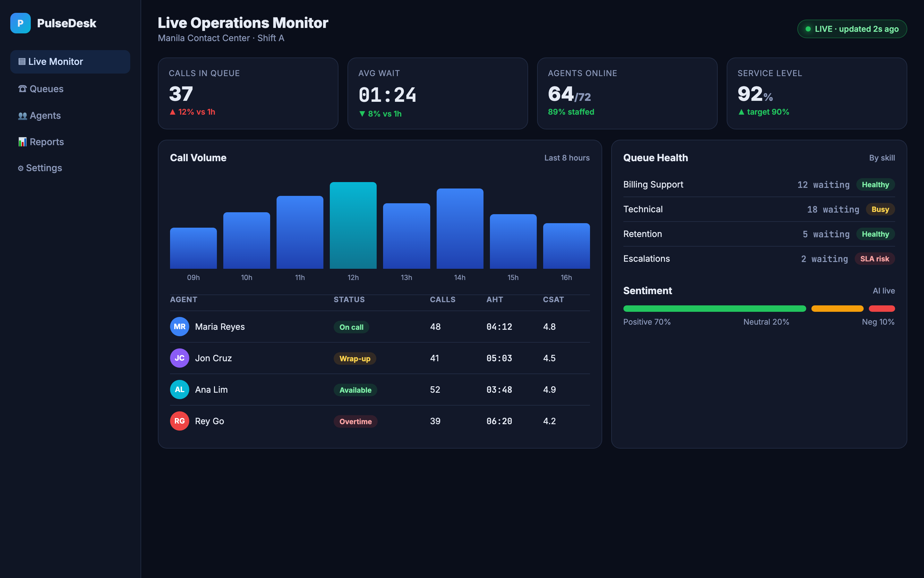Click Jon Cruz JC avatar
This screenshot has height=578, width=924.
(x=179, y=358)
